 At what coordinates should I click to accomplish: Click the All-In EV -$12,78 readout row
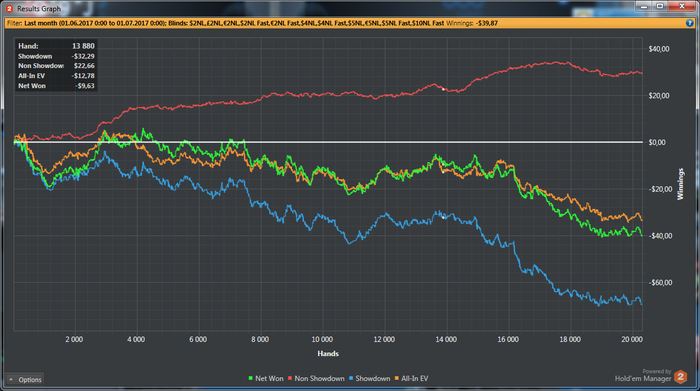click(x=56, y=76)
